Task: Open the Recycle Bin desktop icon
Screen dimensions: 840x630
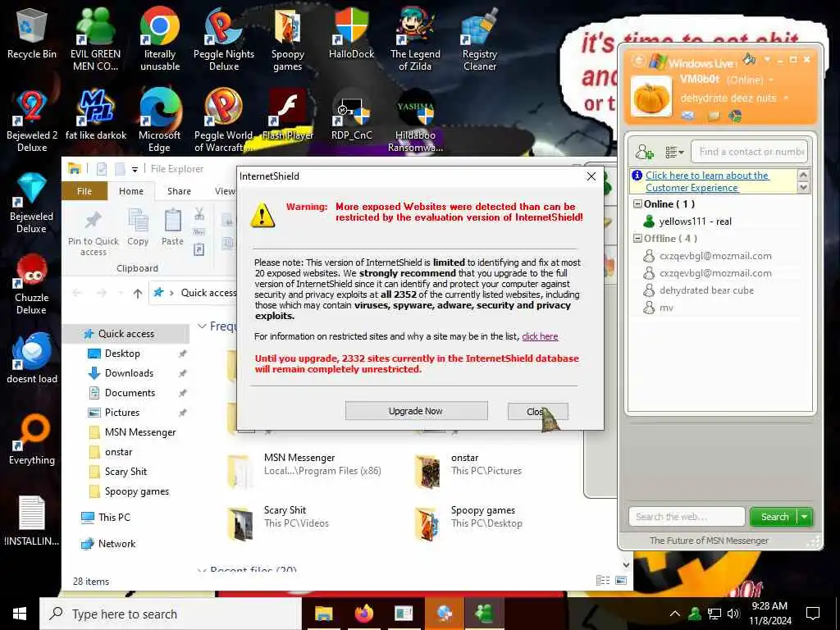Action: [32, 34]
